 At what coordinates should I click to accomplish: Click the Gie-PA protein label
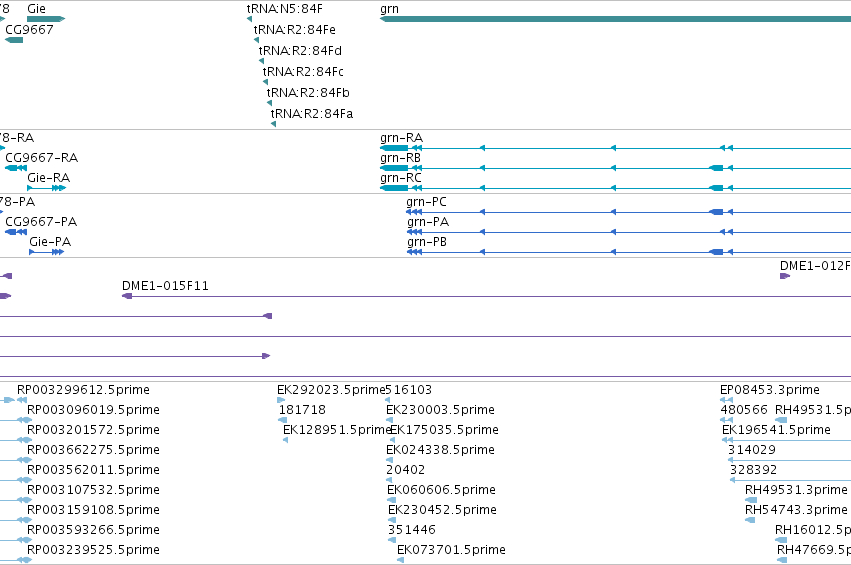[50, 242]
